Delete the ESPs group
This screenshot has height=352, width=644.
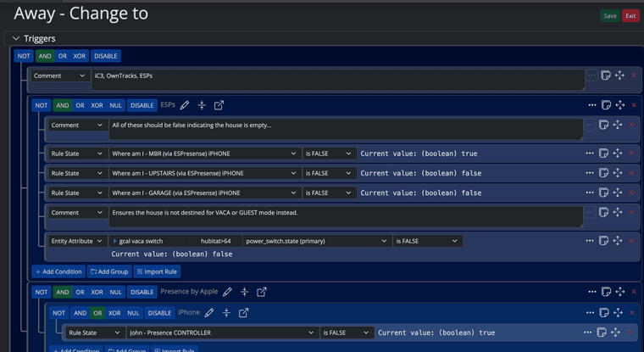click(x=634, y=105)
